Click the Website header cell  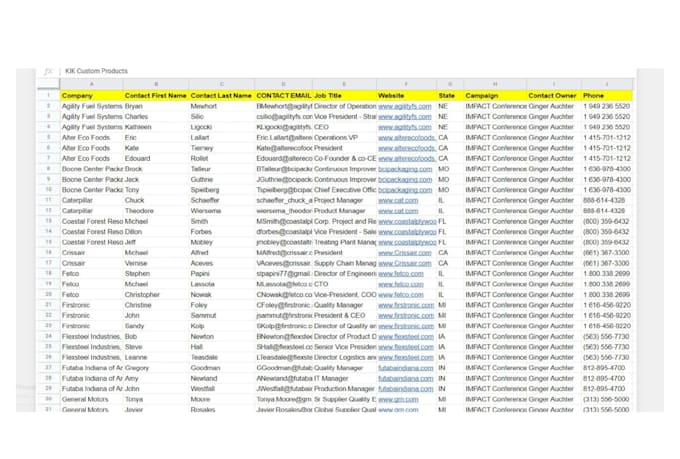click(x=406, y=95)
